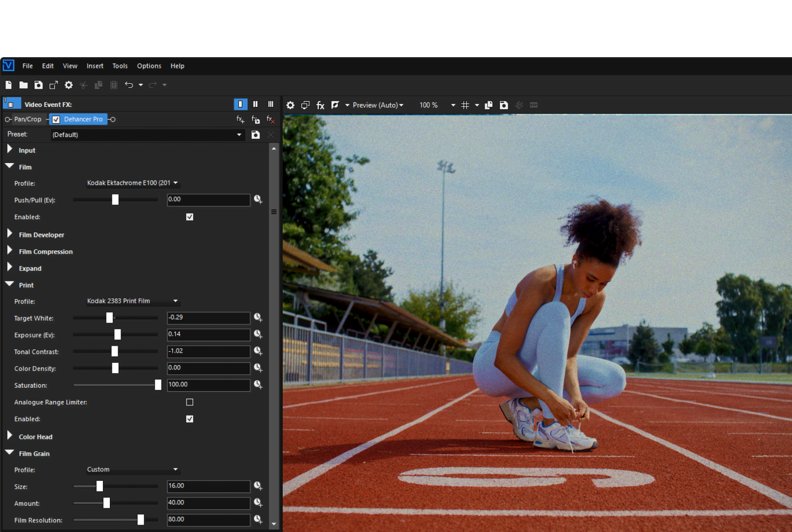
Task: Click the Color Density slider handle
Action: 115,368
